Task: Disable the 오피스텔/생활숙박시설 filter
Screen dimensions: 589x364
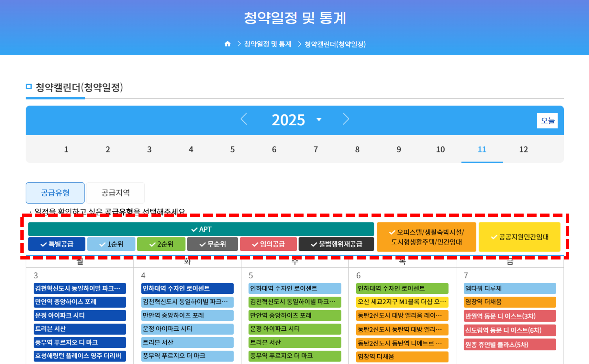Action: [x=427, y=237]
